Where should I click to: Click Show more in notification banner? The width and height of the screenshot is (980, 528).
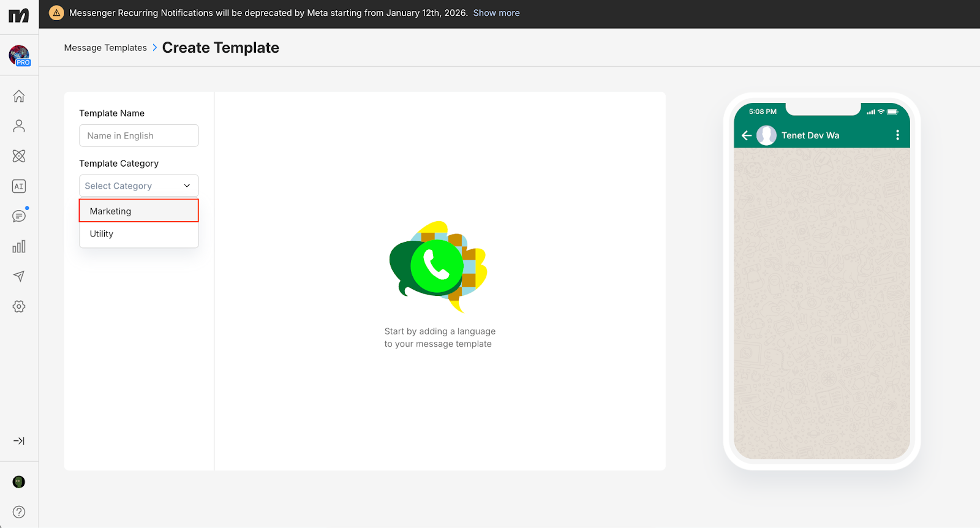tap(496, 13)
